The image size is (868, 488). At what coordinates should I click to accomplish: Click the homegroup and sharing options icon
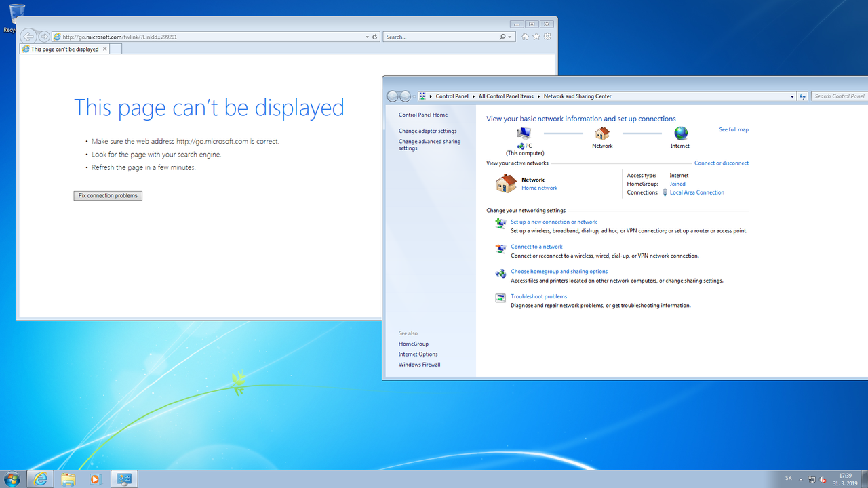point(500,274)
